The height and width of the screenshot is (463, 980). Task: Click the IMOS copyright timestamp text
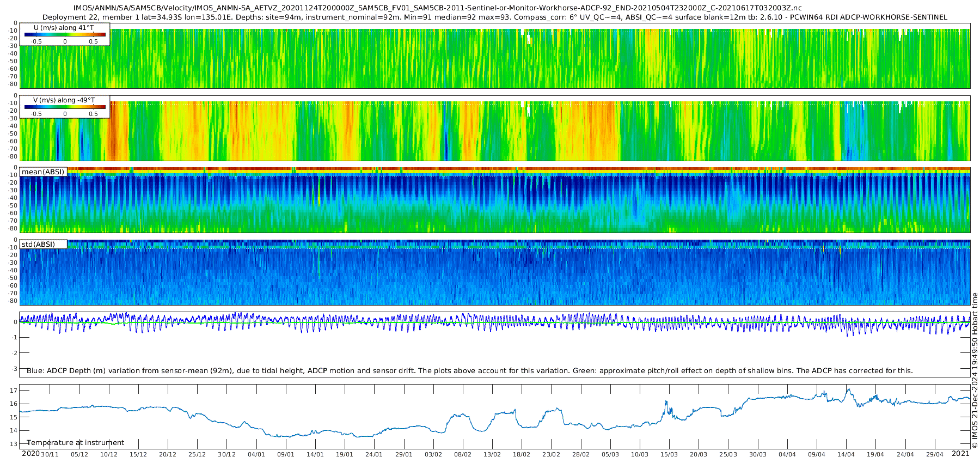point(975,370)
